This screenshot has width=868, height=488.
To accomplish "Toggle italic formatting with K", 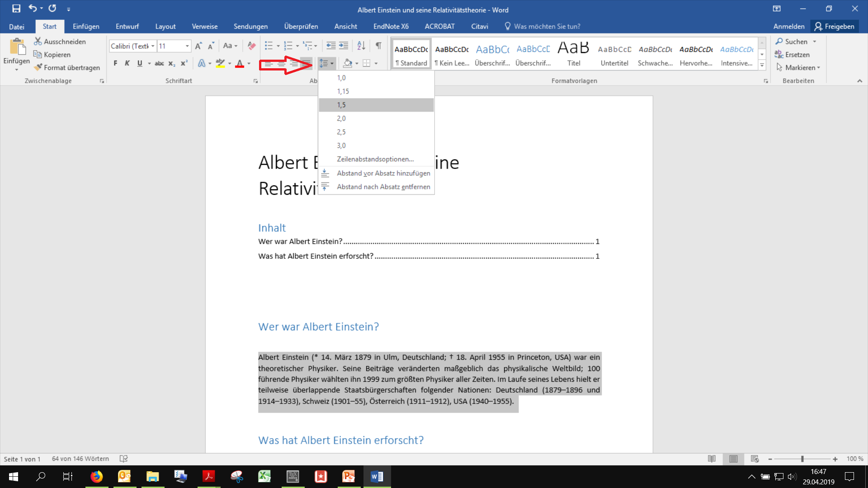I will click(x=127, y=63).
